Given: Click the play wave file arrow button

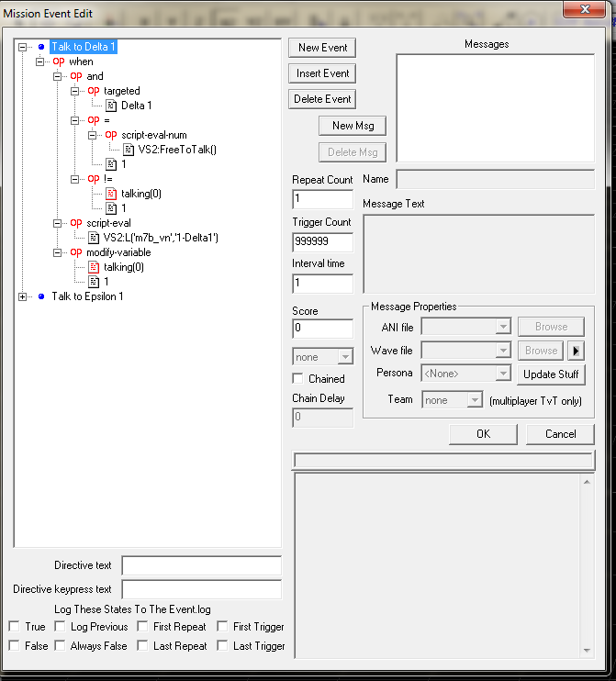Looking at the screenshot, I should 576,351.
